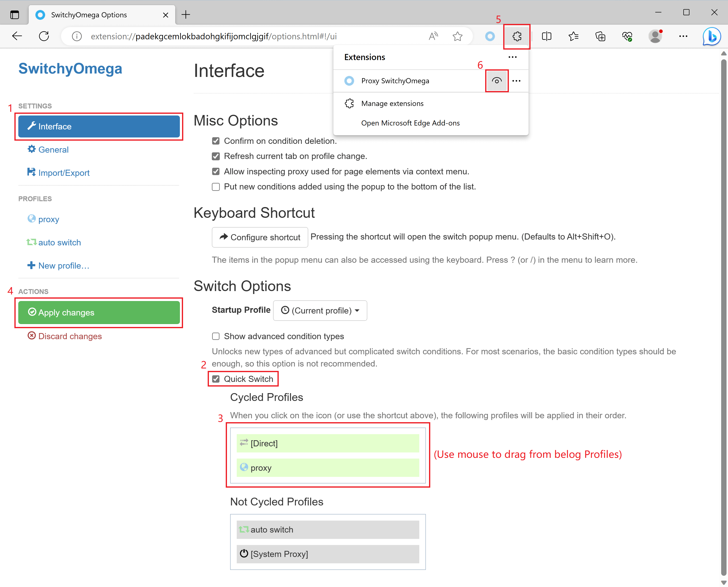Screen dimensions: 728x587
Task: Open Split screen toolbar icon
Action: (x=546, y=36)
